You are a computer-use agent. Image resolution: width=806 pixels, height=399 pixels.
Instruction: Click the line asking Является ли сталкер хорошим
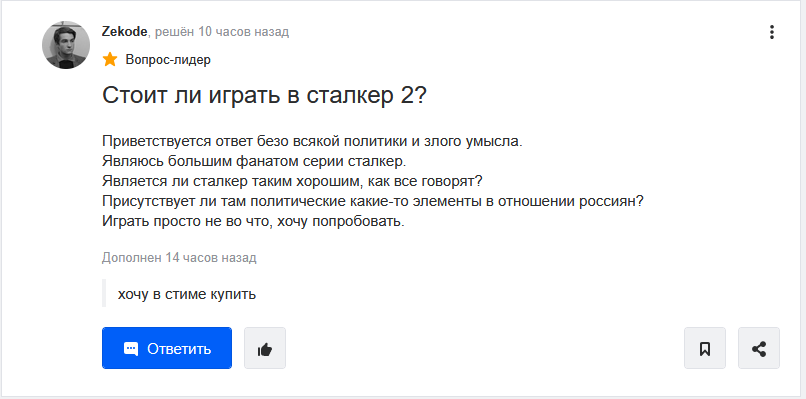(291, 182)
